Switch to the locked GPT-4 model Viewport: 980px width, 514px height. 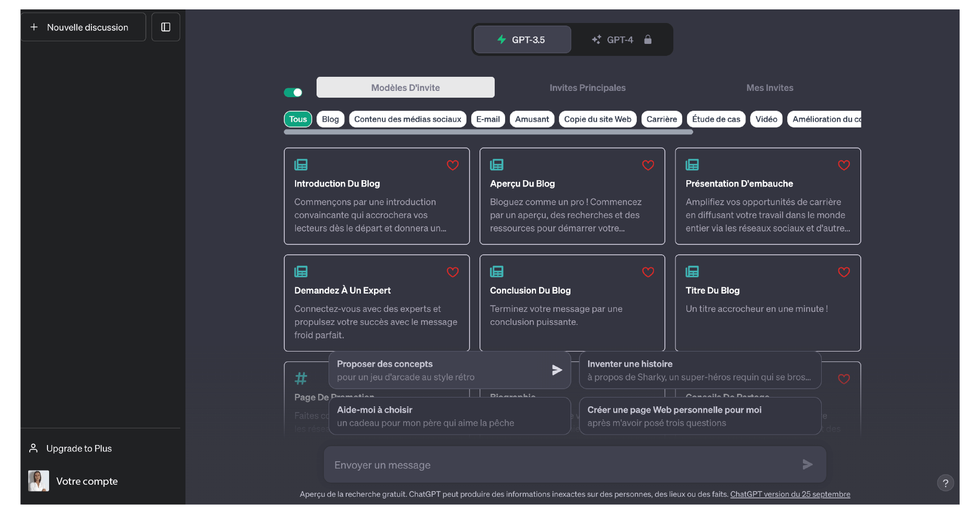(621, 40)
